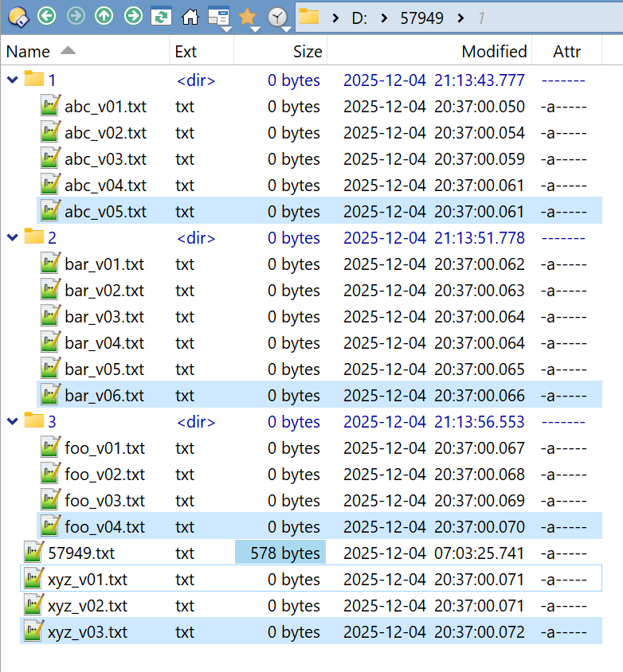Click the drive icon at far left

click(x=18, y=16)
